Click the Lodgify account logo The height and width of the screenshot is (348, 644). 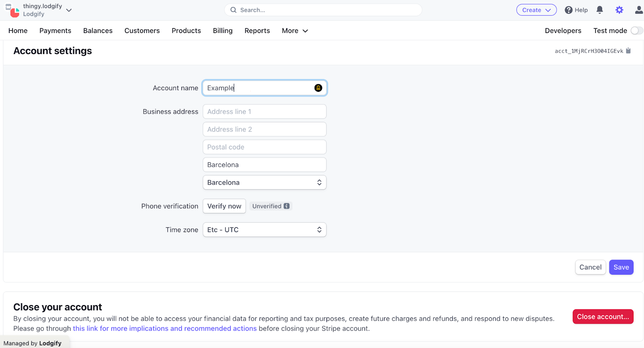[12, 10]
